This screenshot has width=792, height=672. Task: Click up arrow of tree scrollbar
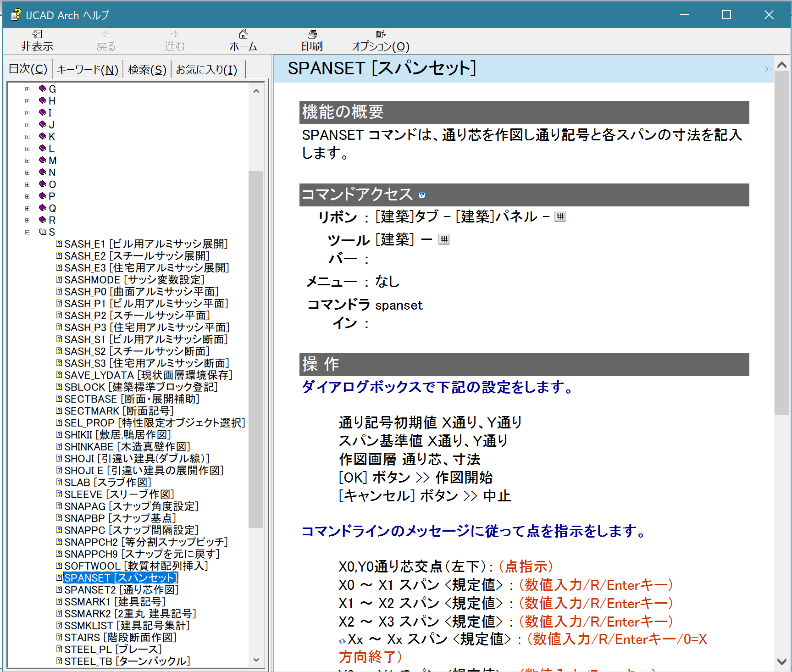tap(256, 91)
